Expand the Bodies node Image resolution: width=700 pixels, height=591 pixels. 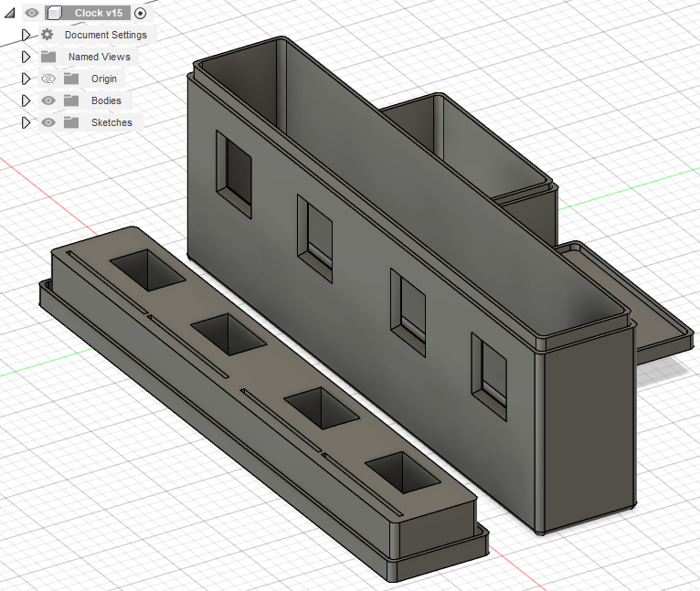pyautogui.click(x=26, y=100)
